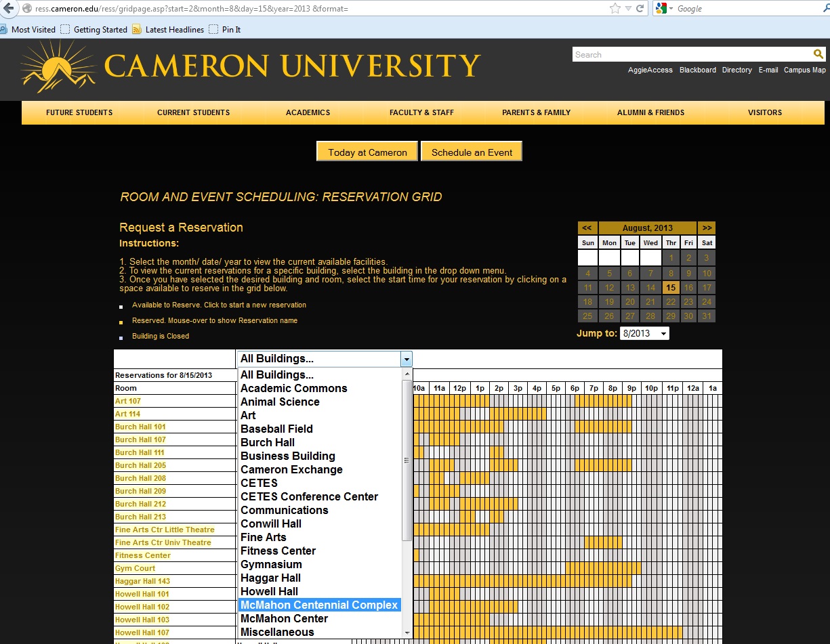Open the Future Students menu

79,112
